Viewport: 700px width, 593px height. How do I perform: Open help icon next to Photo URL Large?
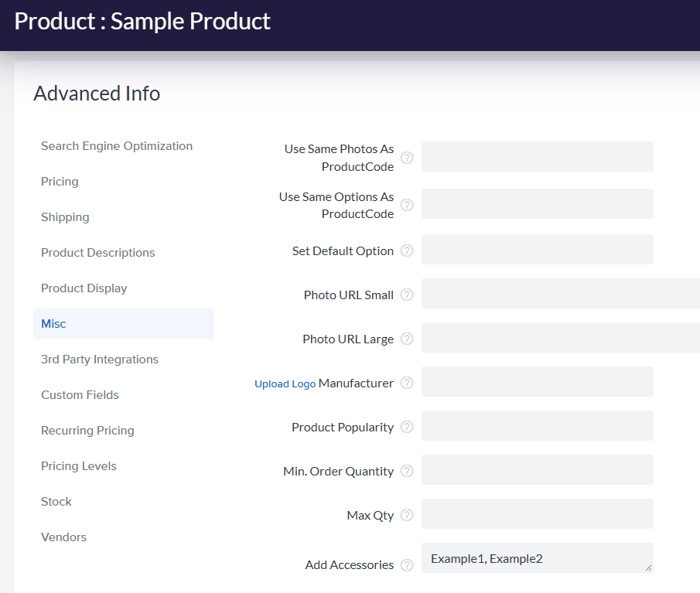point(407,339)
